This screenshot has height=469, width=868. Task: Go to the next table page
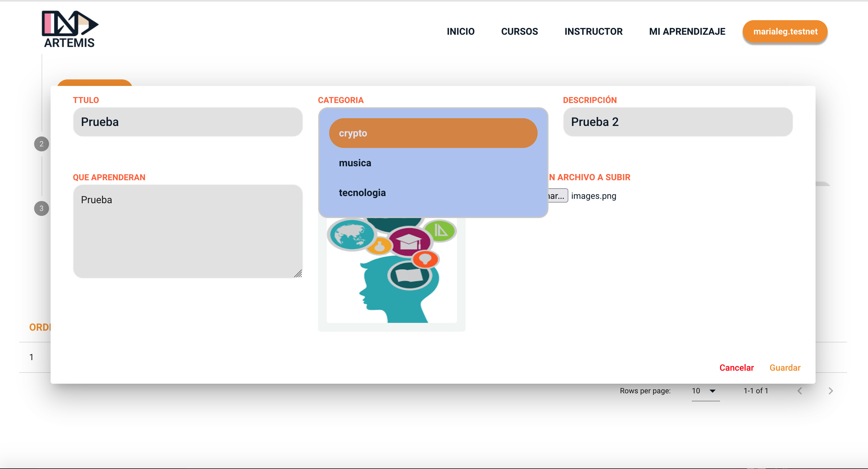click(830, 391)
